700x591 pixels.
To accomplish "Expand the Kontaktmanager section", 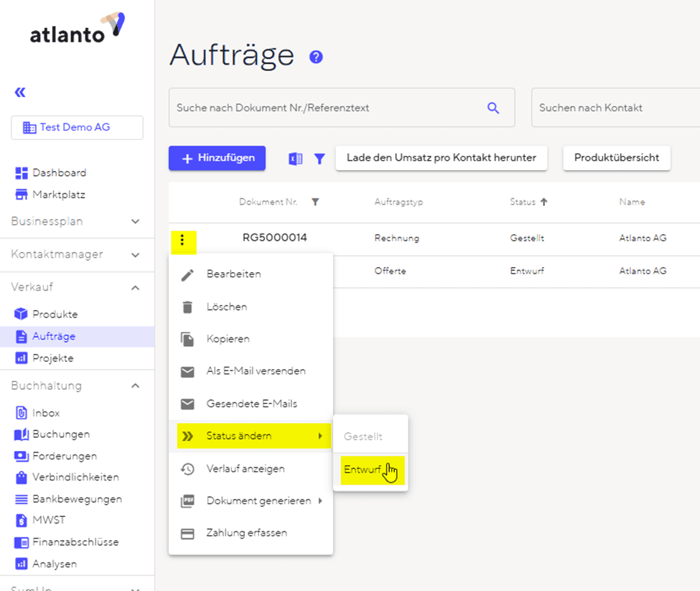I will [x=135, y=254].
